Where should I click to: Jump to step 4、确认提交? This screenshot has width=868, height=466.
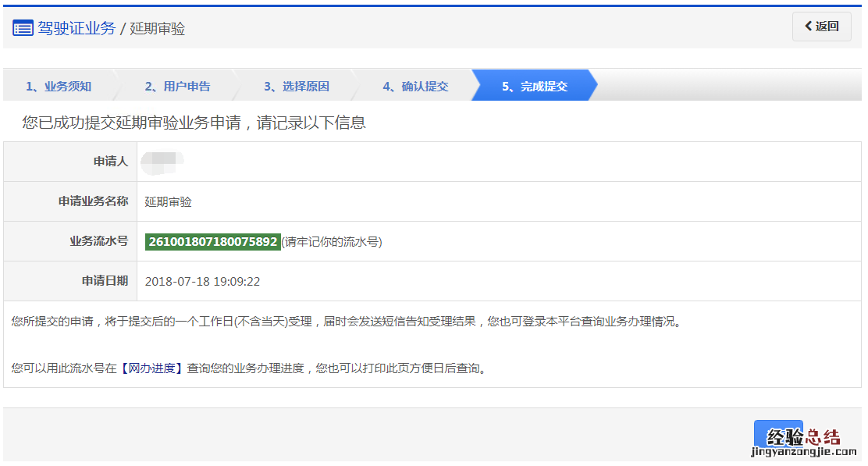415,86
